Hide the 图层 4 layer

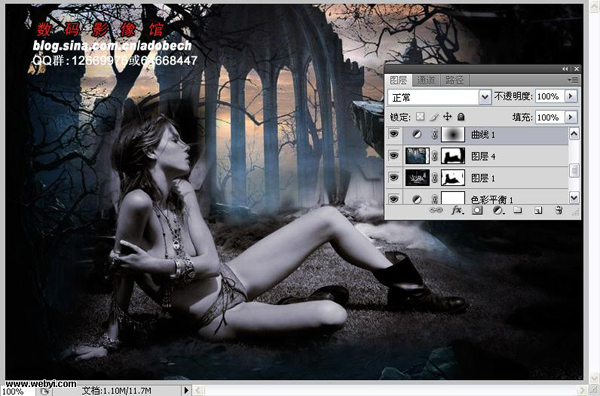coord(394,156)
